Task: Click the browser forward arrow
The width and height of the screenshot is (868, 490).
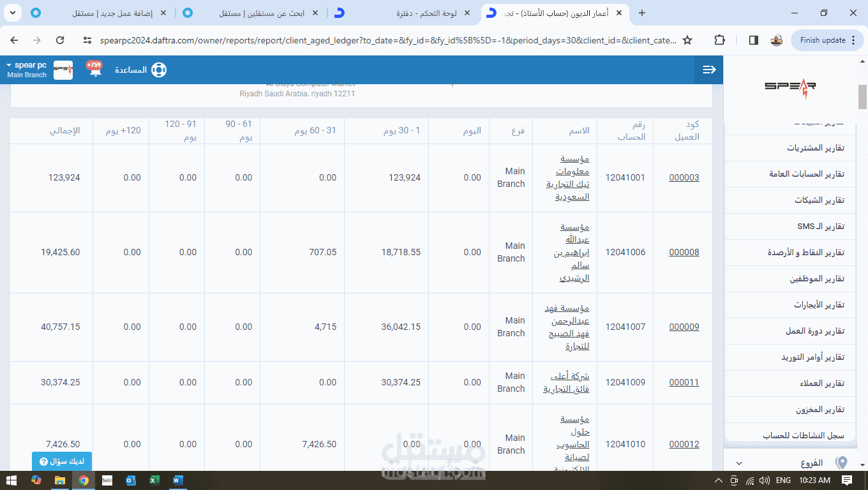Action: (x=37, y=40)
